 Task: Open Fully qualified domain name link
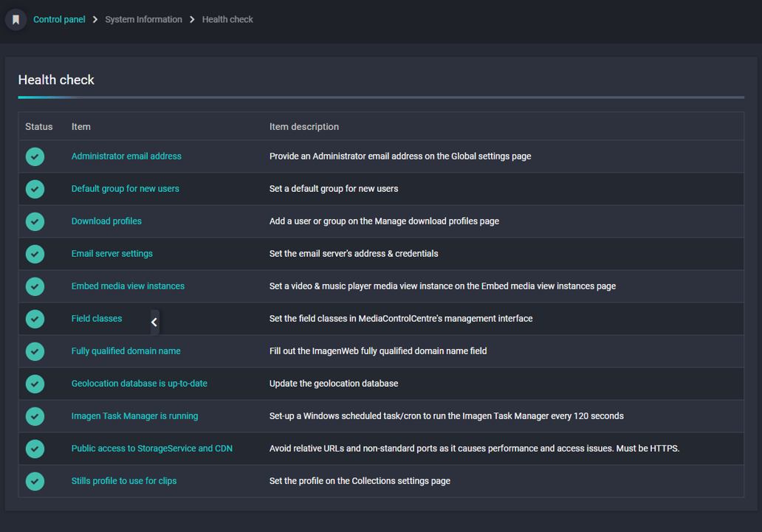tap(126, 350)
